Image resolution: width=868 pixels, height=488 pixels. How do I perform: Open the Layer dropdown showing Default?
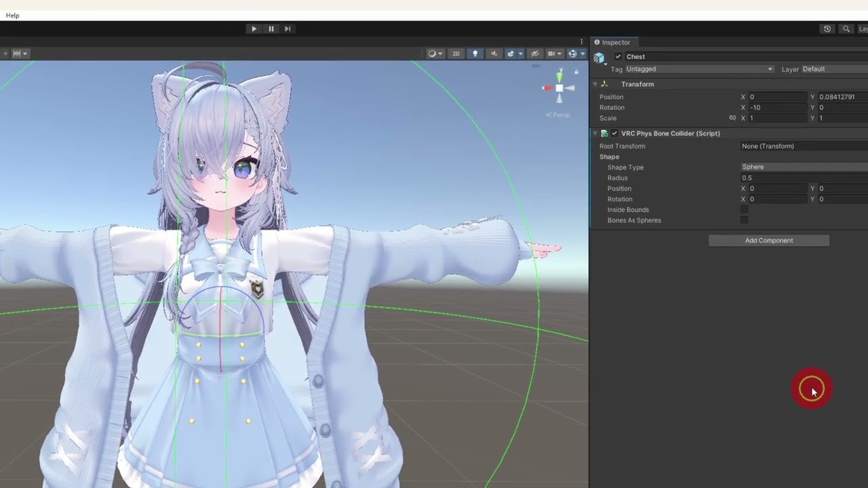tap(834, 69)
